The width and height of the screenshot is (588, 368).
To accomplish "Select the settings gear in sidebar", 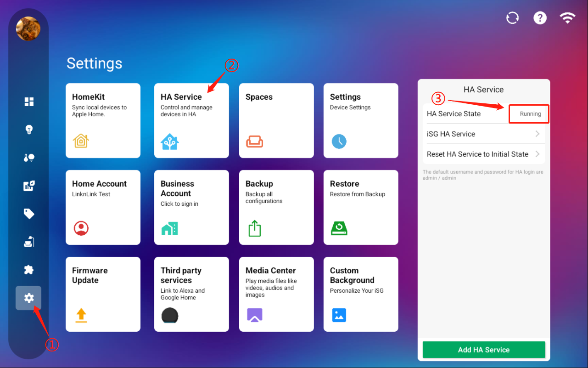I will click(x=29, y=298).
